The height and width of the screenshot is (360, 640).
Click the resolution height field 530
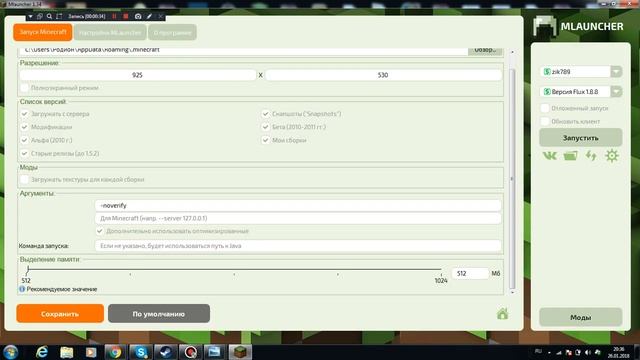pyautogui.click(x=383, y=75)
